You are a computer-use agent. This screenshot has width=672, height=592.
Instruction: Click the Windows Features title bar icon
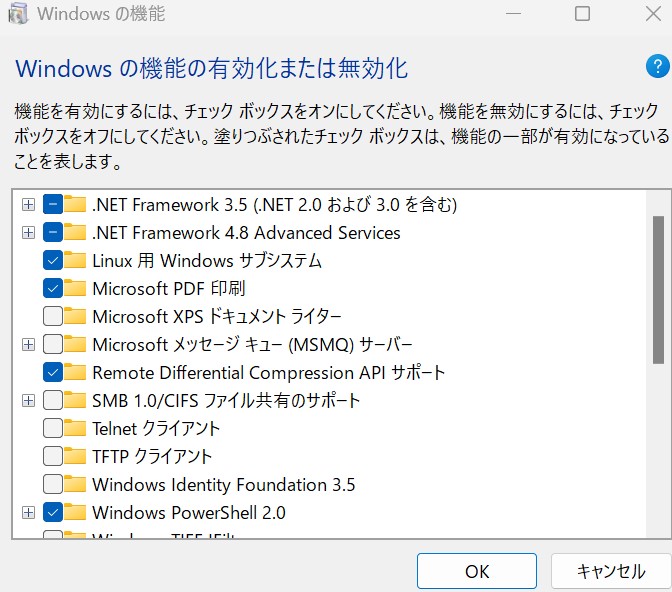(x=17, y=15)
